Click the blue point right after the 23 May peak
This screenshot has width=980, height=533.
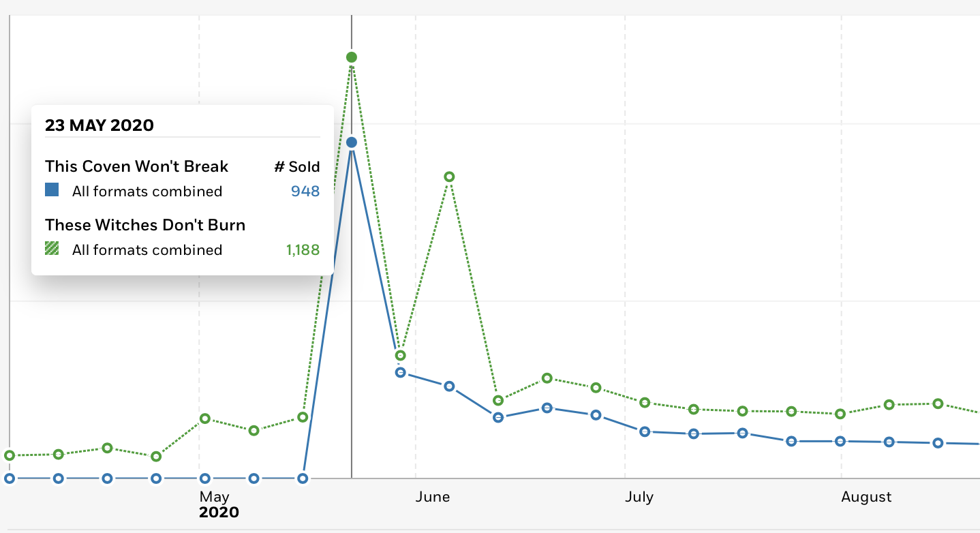[401, 372]
